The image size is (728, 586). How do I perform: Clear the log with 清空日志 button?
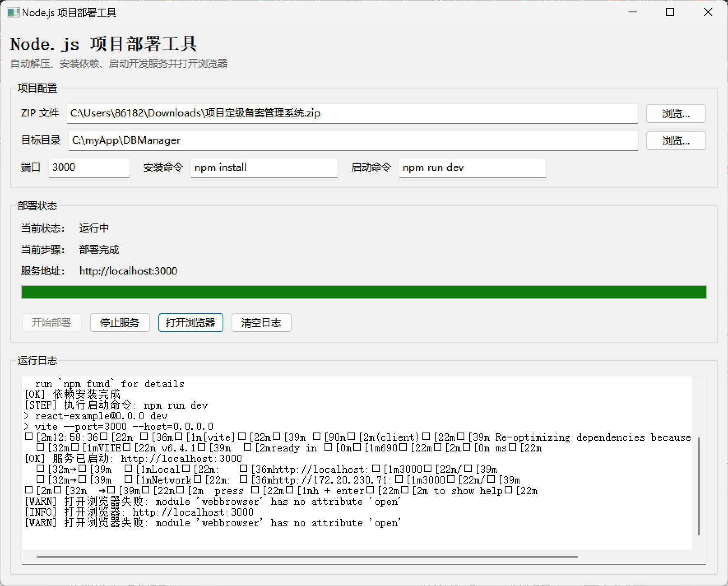(261, 323)
